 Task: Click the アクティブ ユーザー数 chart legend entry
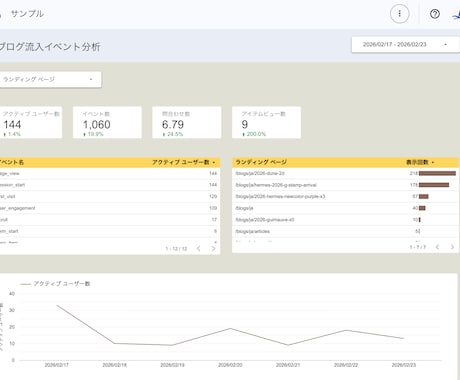click(55, 284)
